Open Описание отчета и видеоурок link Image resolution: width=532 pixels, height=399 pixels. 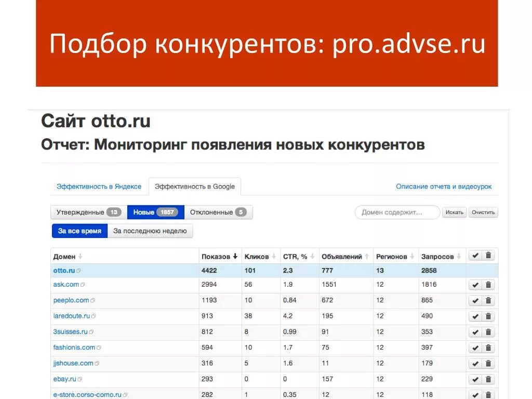pos(444,187)
